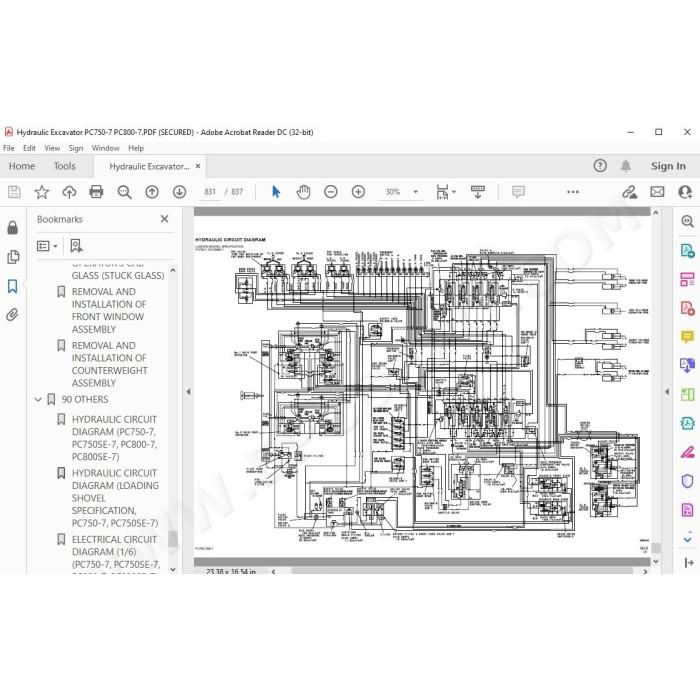Image resolution: width=700 pixels, height=700 pixels.
Task: Add a comment with speech bubble icon
Action: click(518, 192)
